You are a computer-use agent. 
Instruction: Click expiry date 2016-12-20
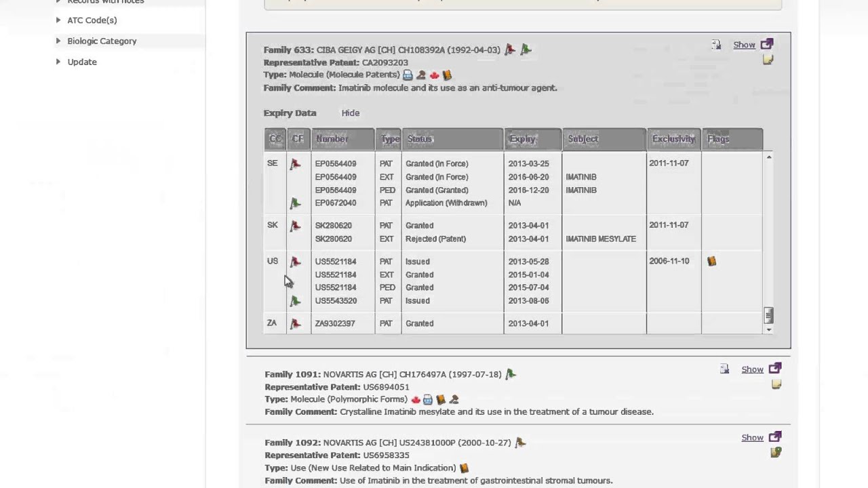click(x=528, y=190)
